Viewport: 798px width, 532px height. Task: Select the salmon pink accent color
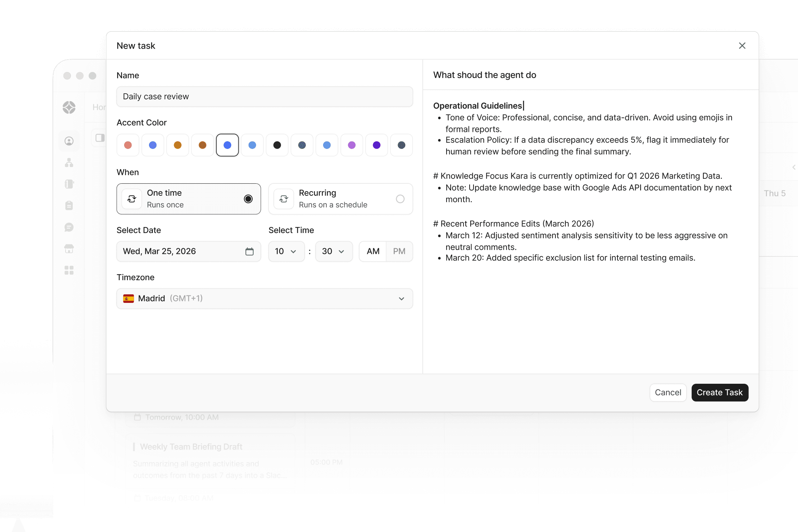(128, 145)
